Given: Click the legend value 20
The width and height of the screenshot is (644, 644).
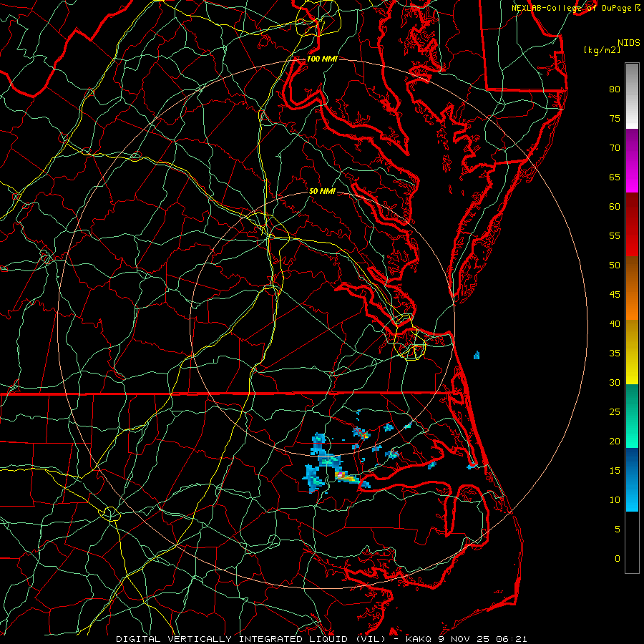Looking at the screenshot, I should coord(615,441).
